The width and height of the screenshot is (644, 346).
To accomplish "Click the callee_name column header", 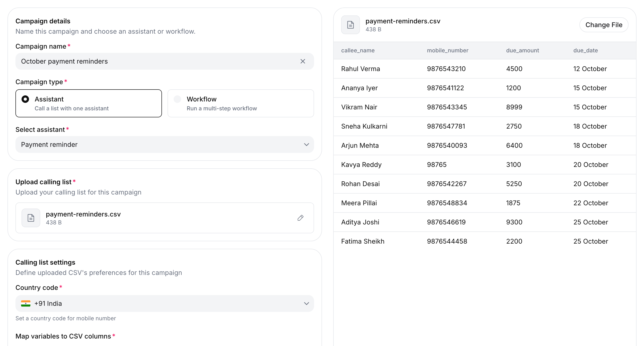I will pyautogui.click(x=358, y=50).
